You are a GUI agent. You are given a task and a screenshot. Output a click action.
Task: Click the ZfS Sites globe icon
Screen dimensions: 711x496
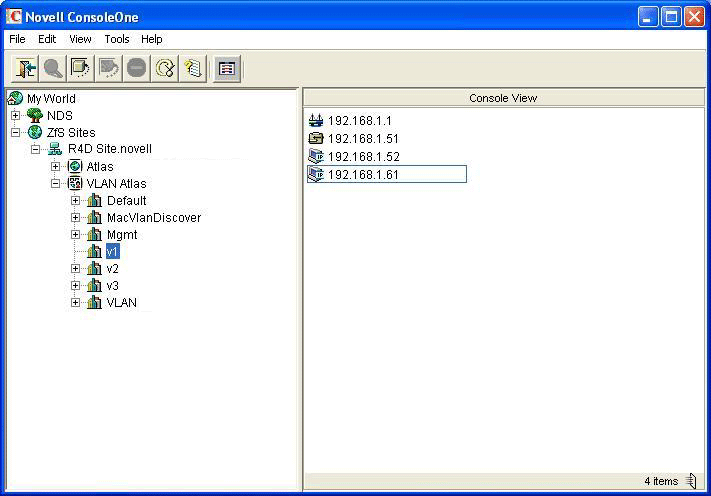[x=35, y=132]
